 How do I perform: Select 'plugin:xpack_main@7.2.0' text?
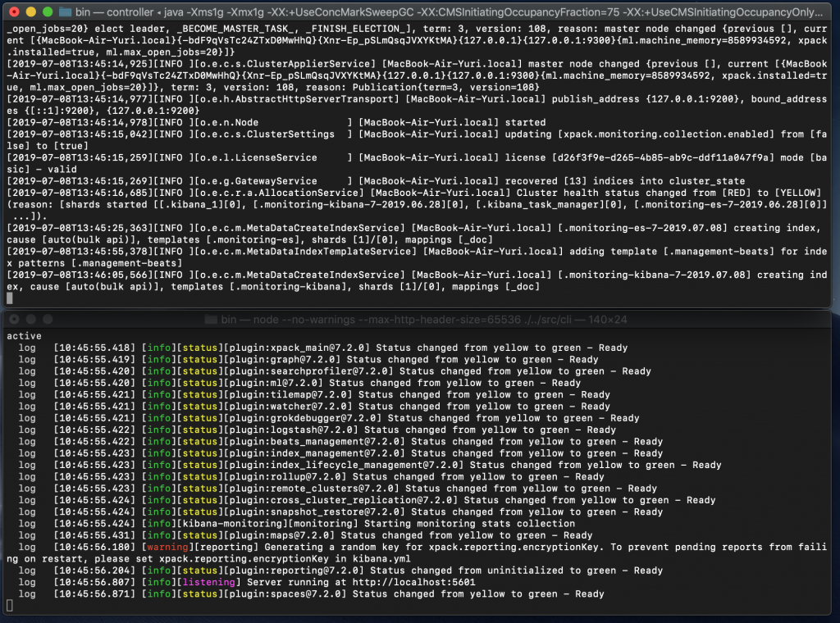coord(300,348)
